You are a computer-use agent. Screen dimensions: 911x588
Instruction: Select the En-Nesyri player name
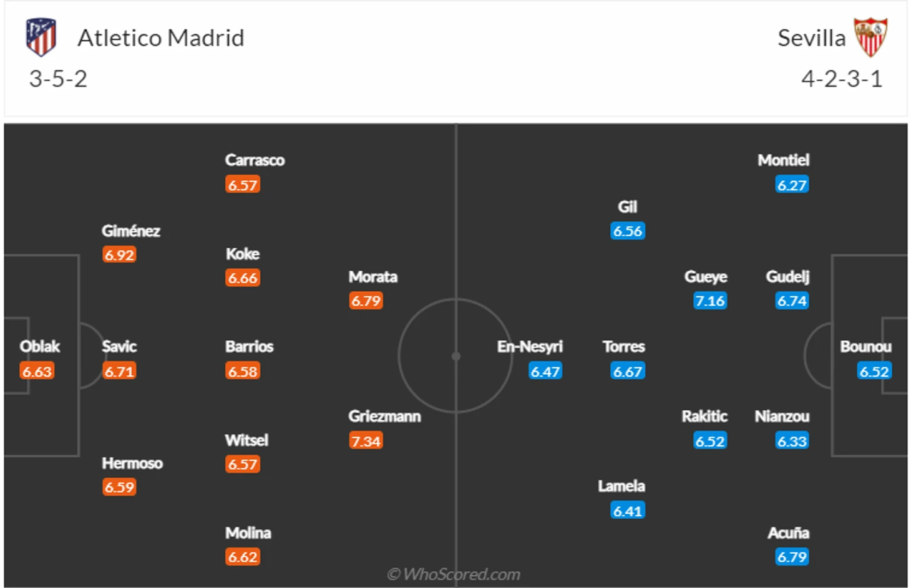coord(530,346)
